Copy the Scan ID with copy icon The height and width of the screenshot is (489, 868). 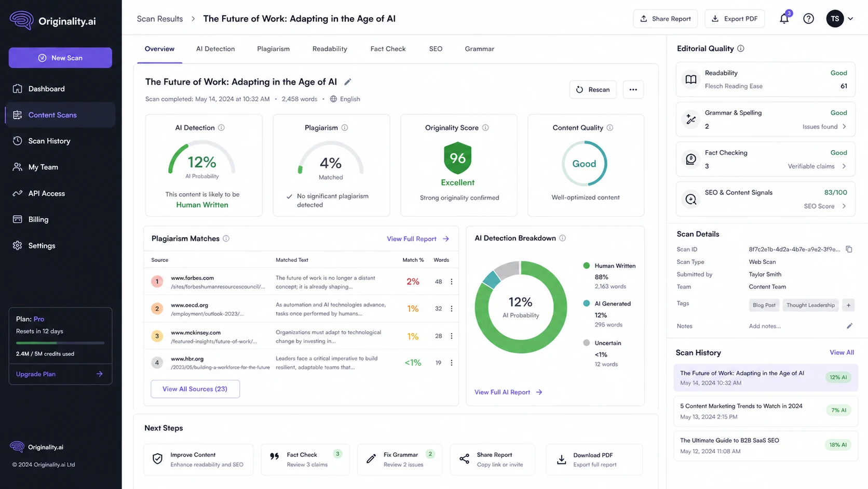coord(849,249)
